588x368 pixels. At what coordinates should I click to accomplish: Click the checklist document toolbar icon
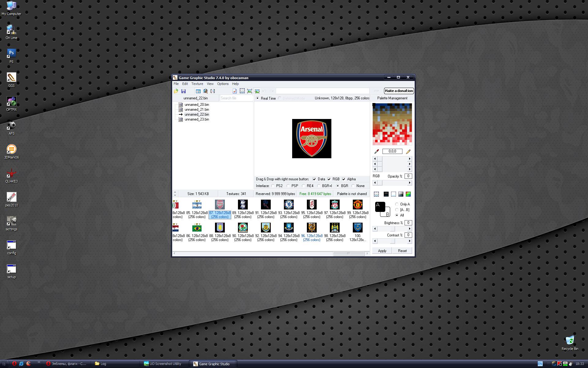(x=235, y=91)
